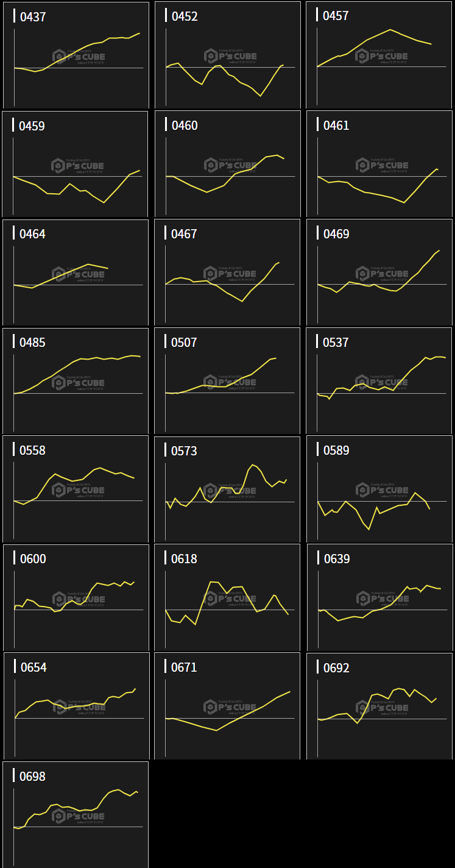Select the chart labeled 0573

(227, 489)
